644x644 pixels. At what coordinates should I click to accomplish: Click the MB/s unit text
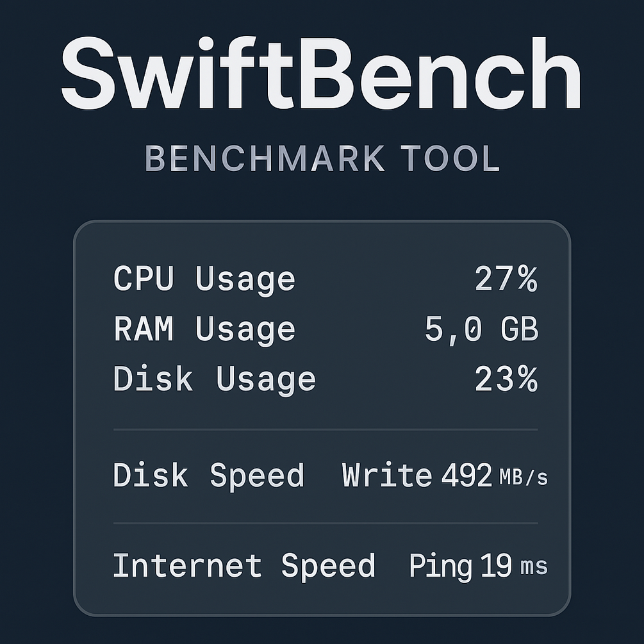523,477
